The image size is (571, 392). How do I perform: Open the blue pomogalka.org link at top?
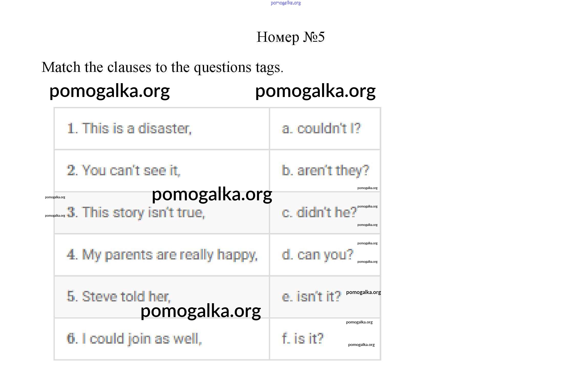click(x=285, y=3)
